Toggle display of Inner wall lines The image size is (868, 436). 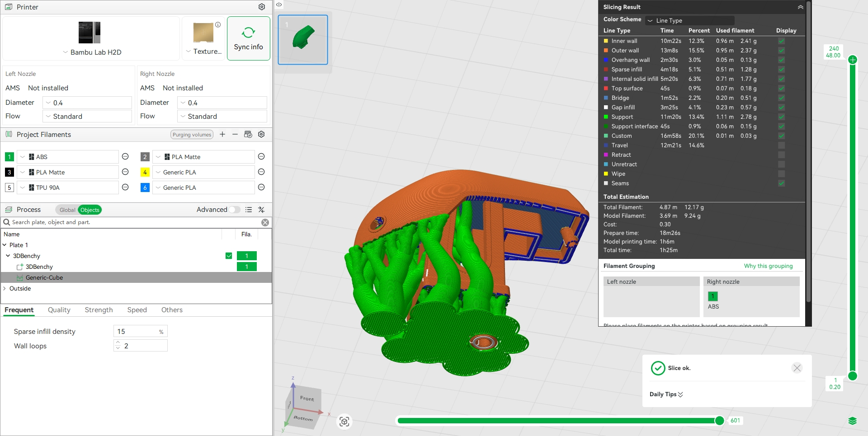point(781,41)
